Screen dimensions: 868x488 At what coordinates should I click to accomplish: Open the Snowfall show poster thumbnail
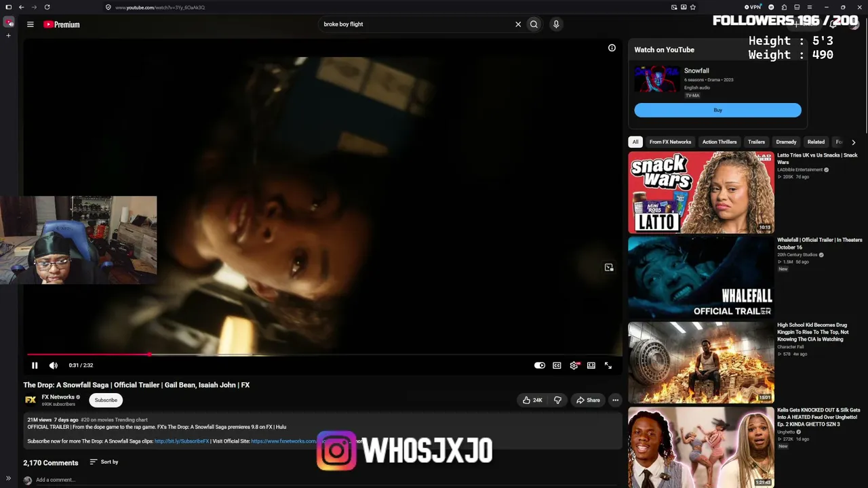pos(656,79)
